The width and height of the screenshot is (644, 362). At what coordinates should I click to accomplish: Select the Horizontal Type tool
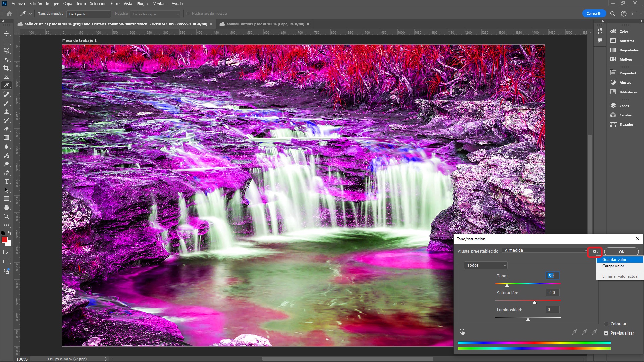click(6, 182)
